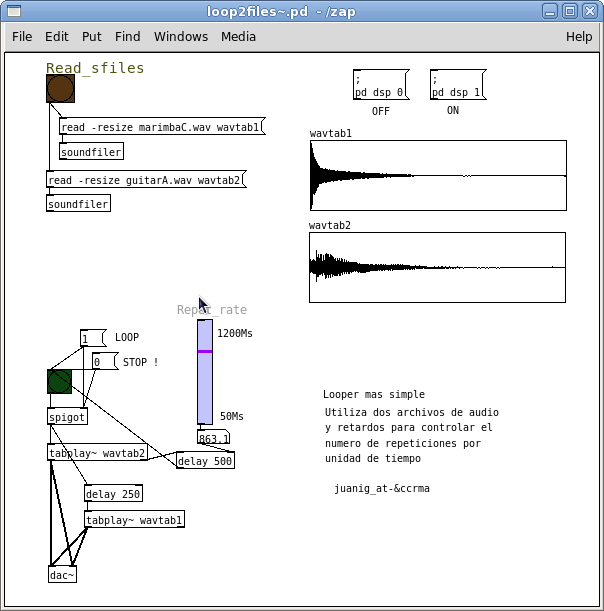604x611 pixels.
Task: Select the 'delay 500' object box
Action: click(x=205, y=461)
